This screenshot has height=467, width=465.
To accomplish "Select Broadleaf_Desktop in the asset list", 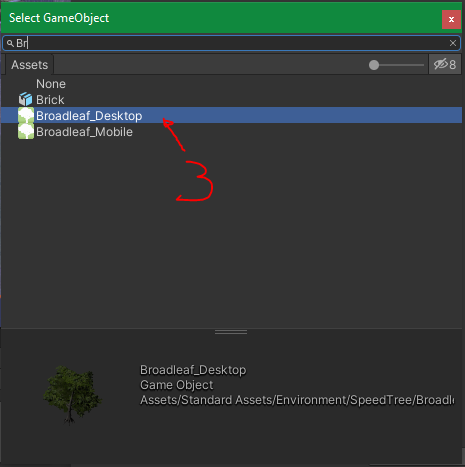I will click(231, 115).
